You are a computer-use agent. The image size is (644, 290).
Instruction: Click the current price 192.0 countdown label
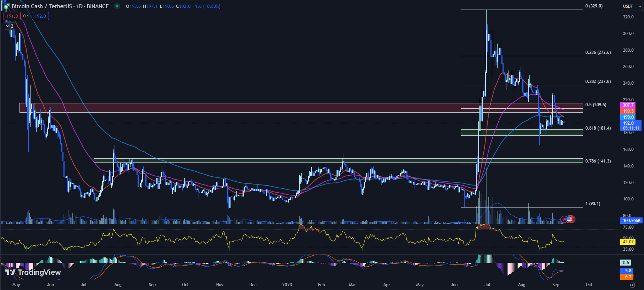631,126
